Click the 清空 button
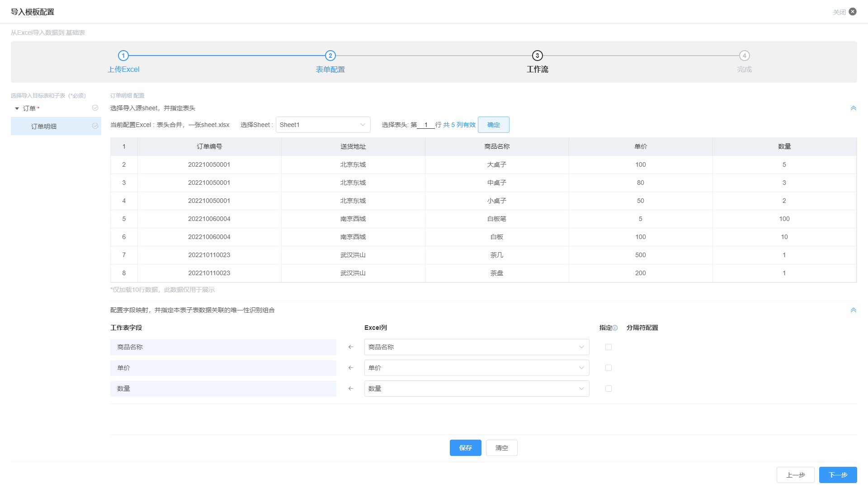This screenshot has height=488, width=868. coord(502,448)
